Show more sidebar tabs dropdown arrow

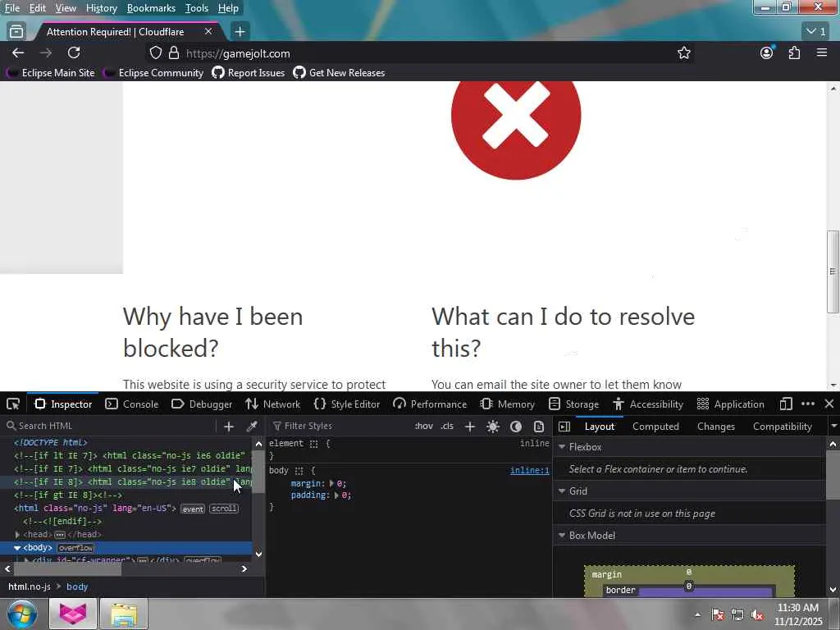click(833, 426)
